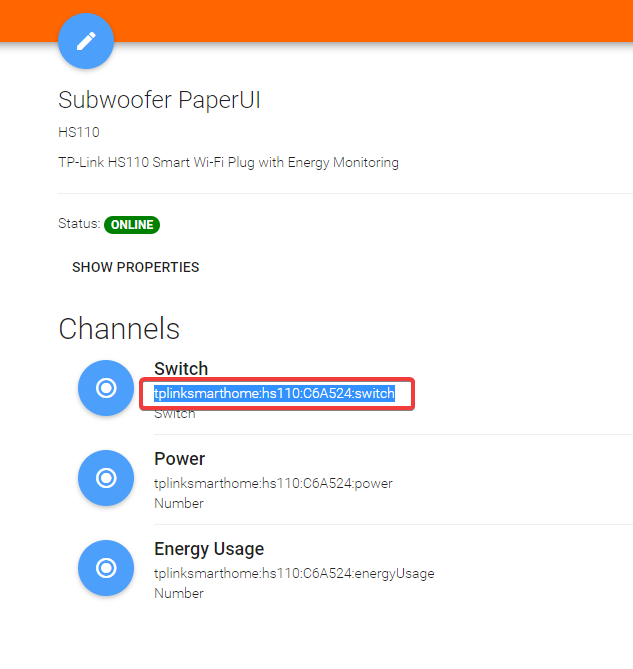
Task: Toggle the Switch channel link circle
Action: point(106,388)
